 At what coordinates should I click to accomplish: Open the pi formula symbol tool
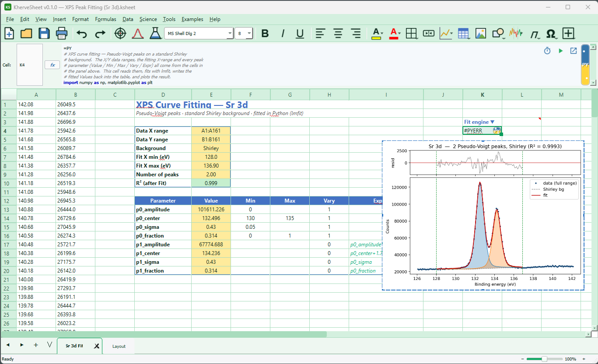click(x=534, y=34)
